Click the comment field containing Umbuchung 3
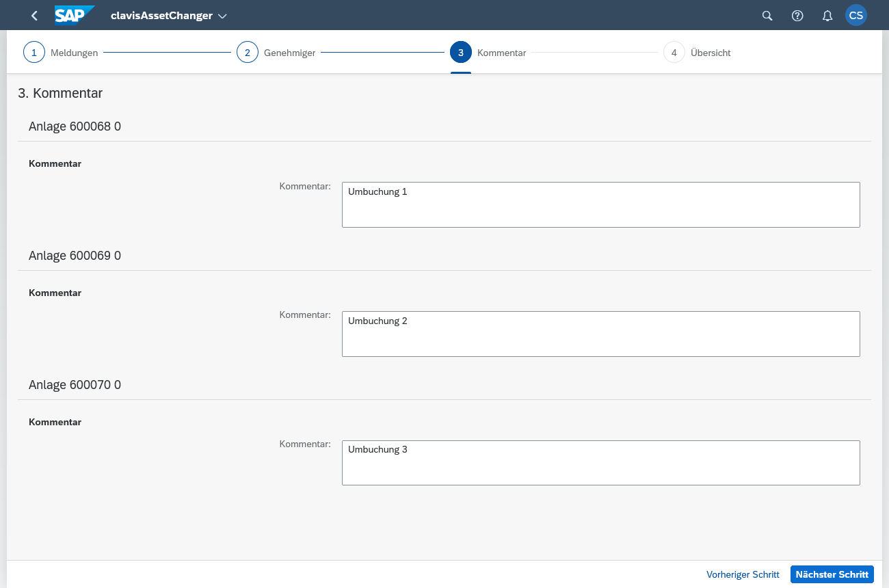The image size is (889, 588). (600, 463)
